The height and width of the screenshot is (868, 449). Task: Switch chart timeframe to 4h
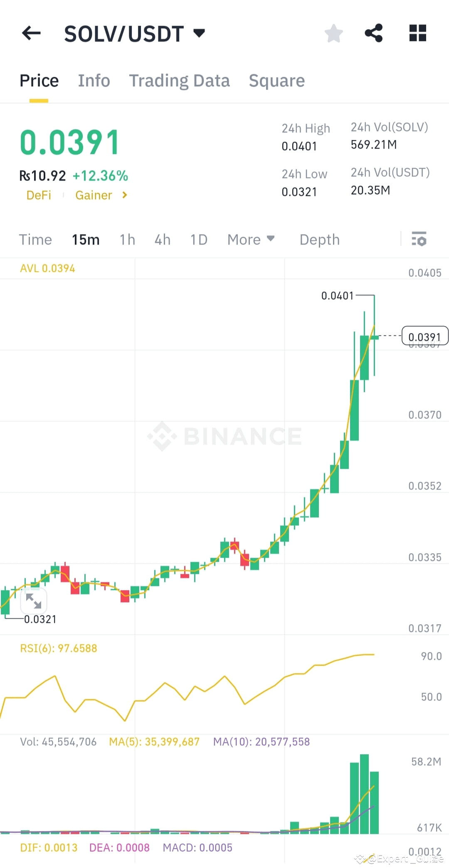click(x=162, y=240)
